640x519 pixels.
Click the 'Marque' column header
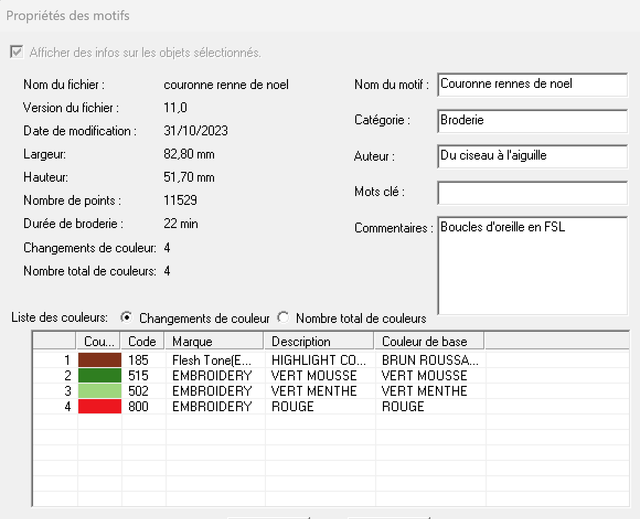pyautogui.click(x=216, y=342)
